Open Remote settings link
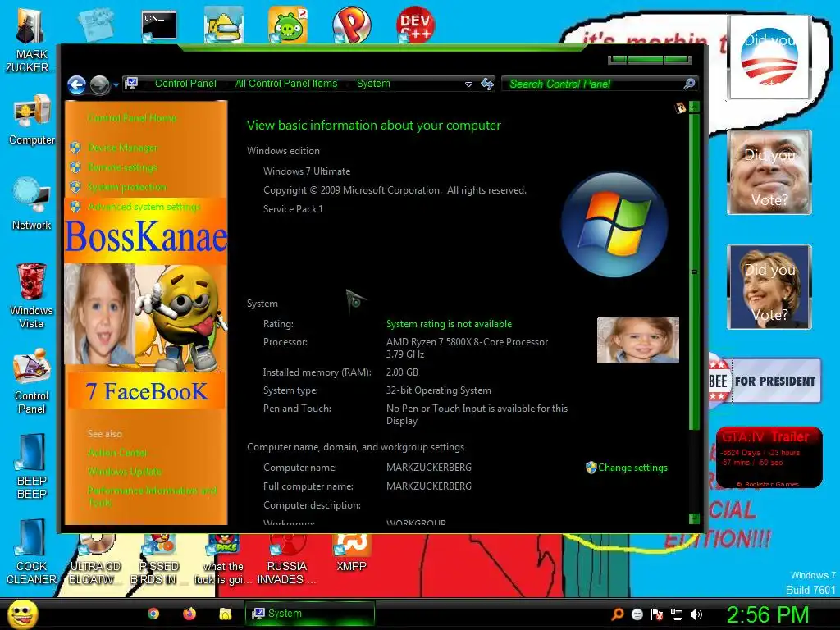840x630 pixels. tap(123, 167)
